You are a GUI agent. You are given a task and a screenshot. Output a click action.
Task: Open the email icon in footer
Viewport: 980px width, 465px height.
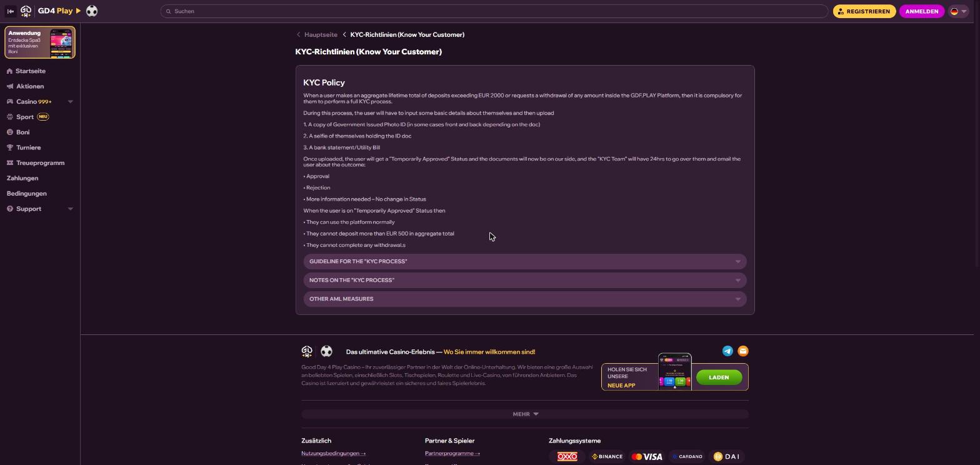point(743,351)
